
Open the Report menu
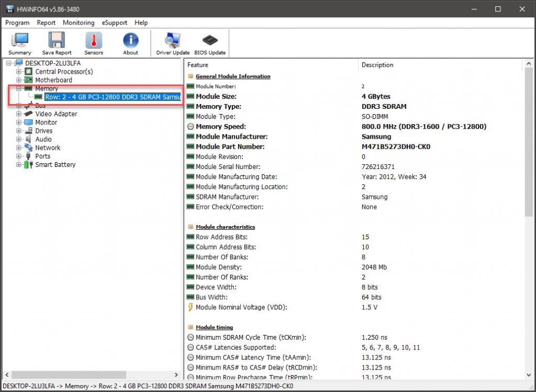46,23
